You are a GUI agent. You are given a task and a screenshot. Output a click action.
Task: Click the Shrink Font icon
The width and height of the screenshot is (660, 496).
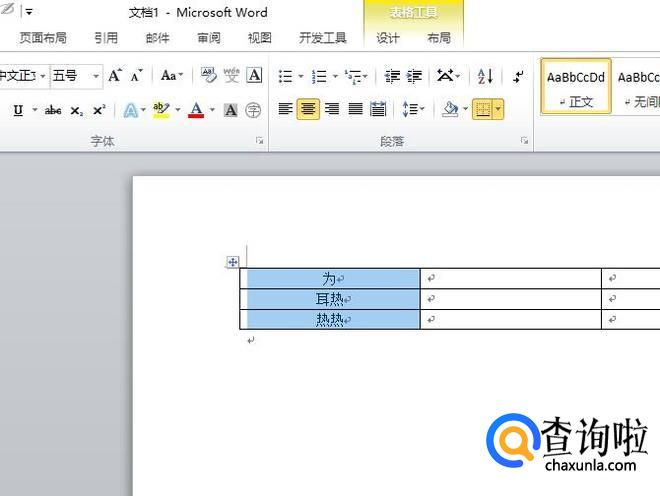coord(136,76)
